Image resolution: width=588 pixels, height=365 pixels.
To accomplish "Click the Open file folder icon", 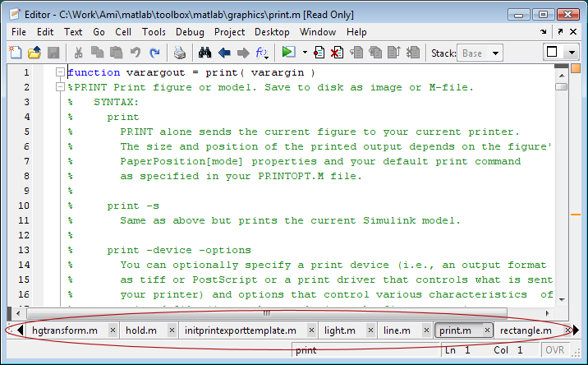I will click(x=34, y=53).
